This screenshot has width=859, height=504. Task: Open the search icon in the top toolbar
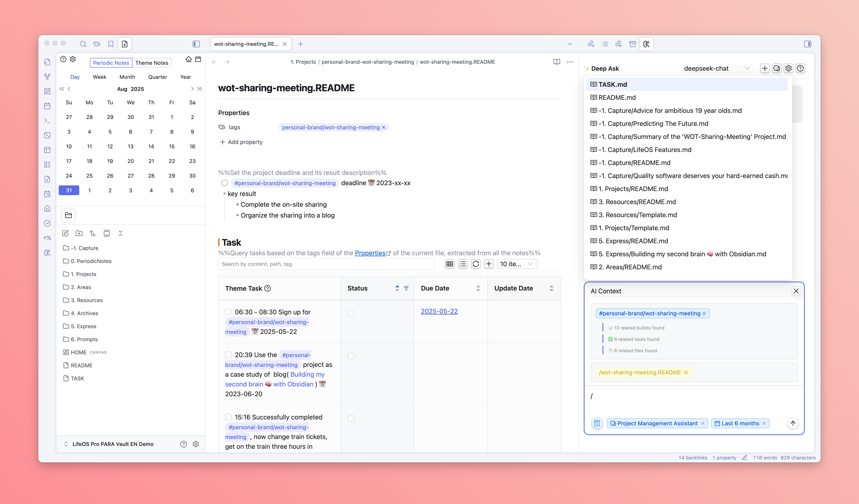pyautogui.click(x=83, y=44)
